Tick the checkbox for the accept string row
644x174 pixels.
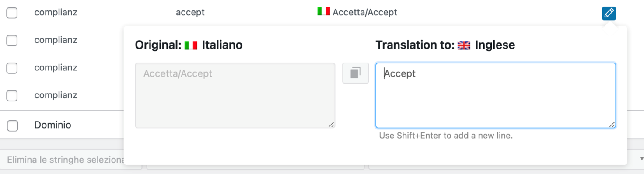tap(12, 13)
